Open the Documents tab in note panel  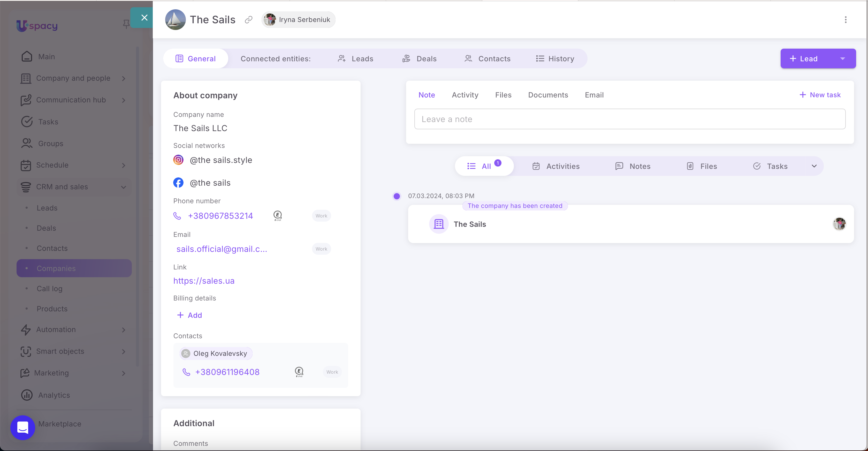tap(547, 95)
